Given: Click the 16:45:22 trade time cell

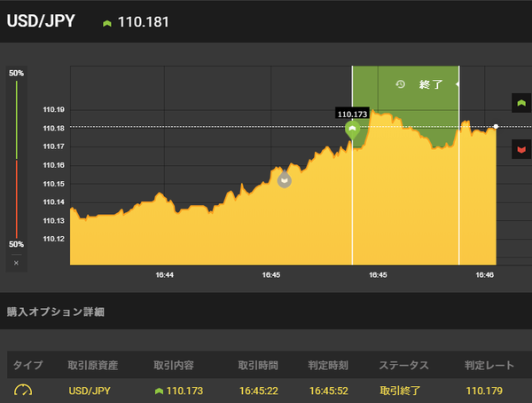Looking at the screenshot, I should [259, 391].
